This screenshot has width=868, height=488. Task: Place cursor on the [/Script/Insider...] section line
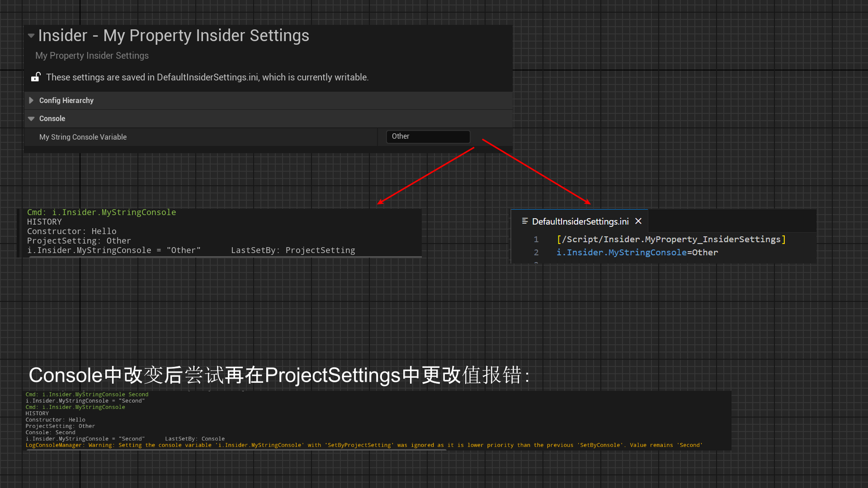point(671,239)
